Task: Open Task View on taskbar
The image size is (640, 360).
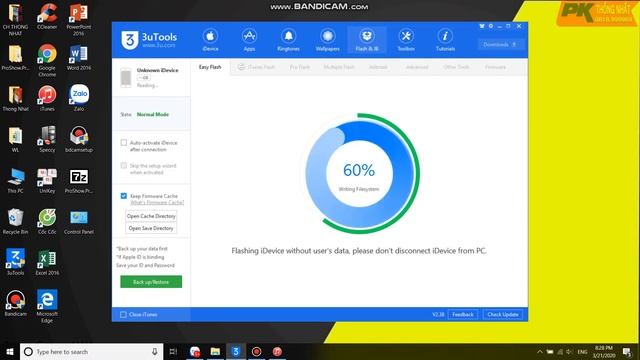Action: 173,351
